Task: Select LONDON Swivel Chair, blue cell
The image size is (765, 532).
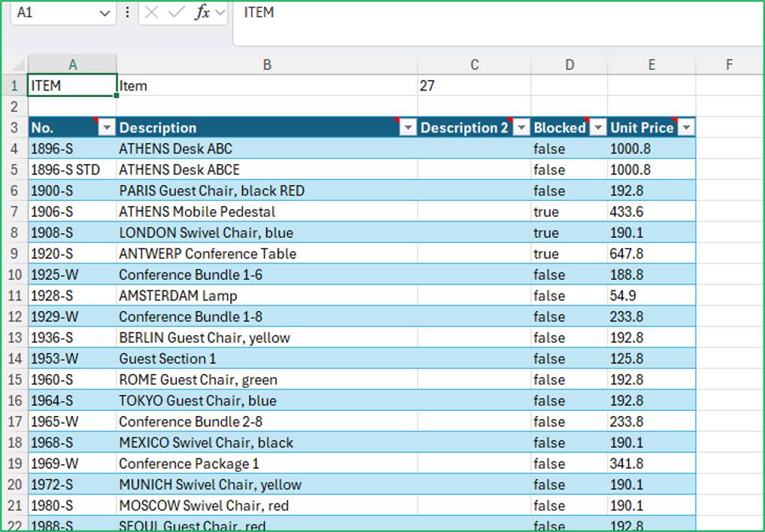Action: tap(267, 233)
